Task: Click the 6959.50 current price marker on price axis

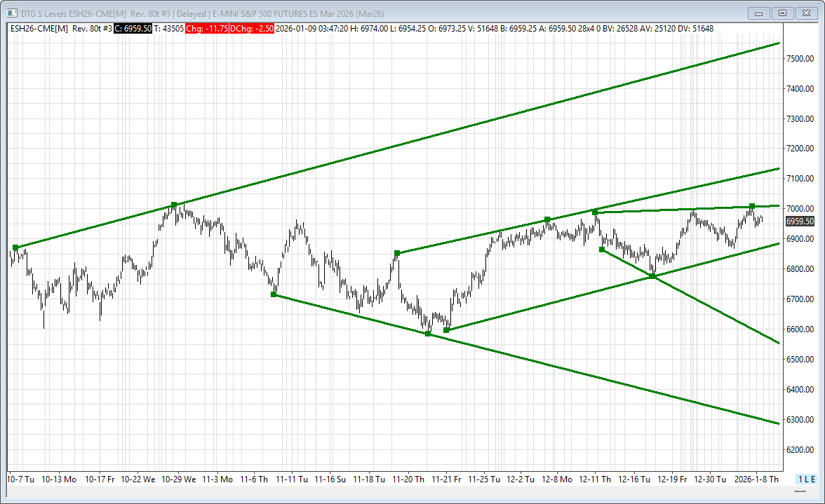Action: click(800, 222)
